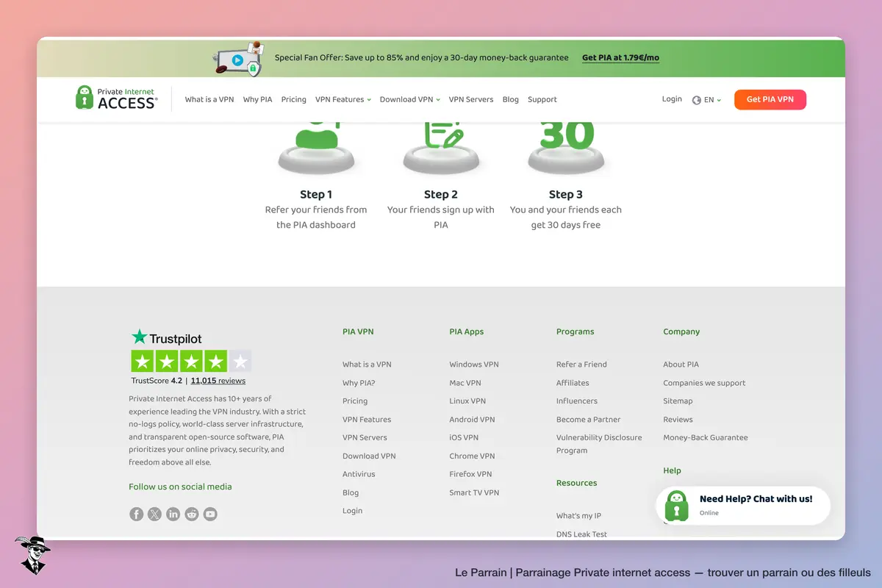Screen dimensions: 882x588
Task: Open the '11,015 reviews' link
Action: tap(218, 381)
